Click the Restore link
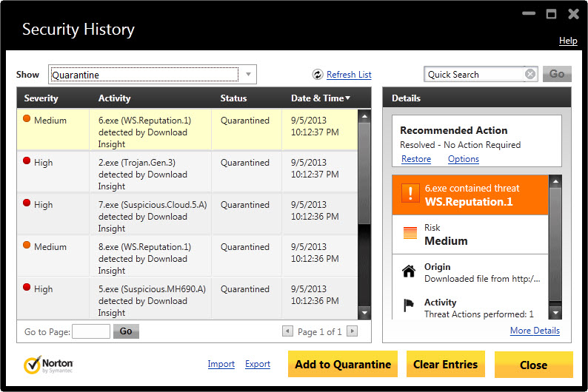The height and width of the screenshot is (392, 588). (x=416, y=159)
